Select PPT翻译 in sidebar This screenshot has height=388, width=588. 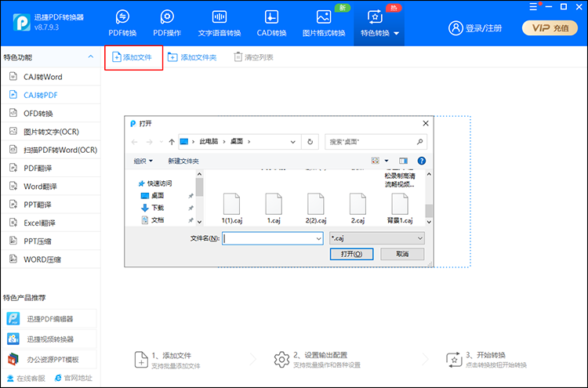tap(51, 205)
